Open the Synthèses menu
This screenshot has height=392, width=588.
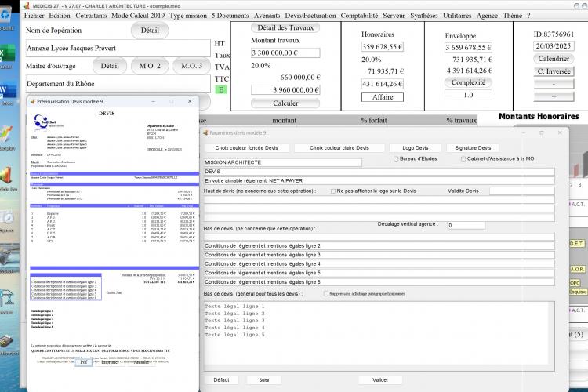pos(423,16)
